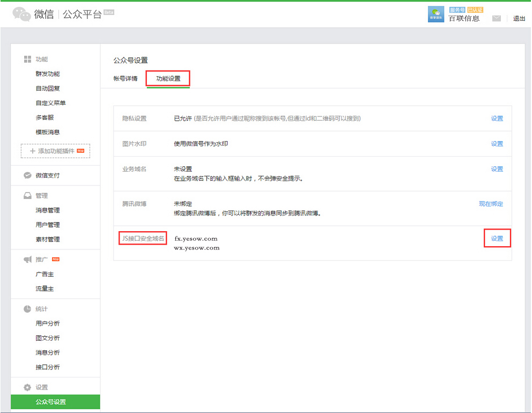Select 公众号设置 in the sidebar

click(x=51, y=402)
